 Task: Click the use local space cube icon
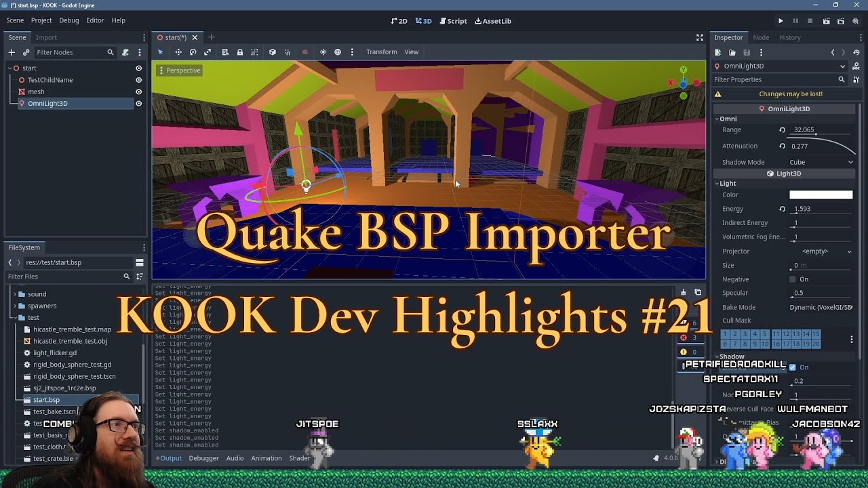(273, 52)
